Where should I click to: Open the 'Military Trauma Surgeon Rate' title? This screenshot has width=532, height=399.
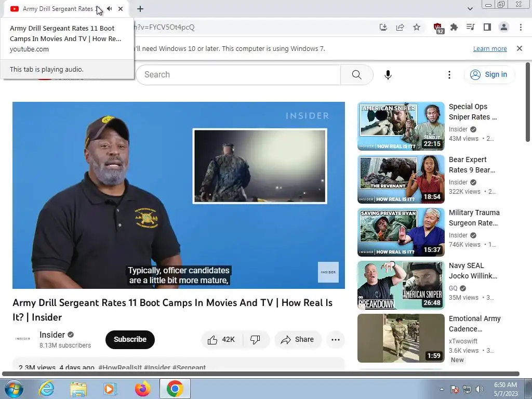[x=474, y=218]
